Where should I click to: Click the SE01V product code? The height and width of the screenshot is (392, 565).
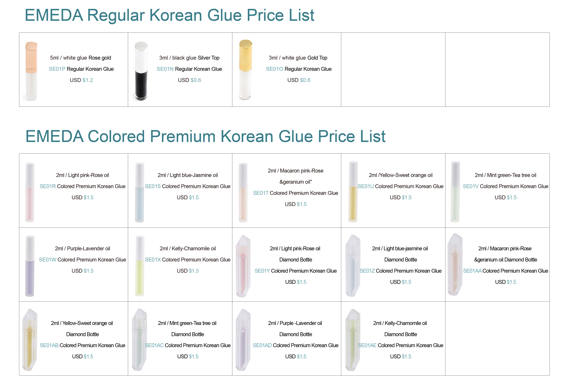point(470,186)
